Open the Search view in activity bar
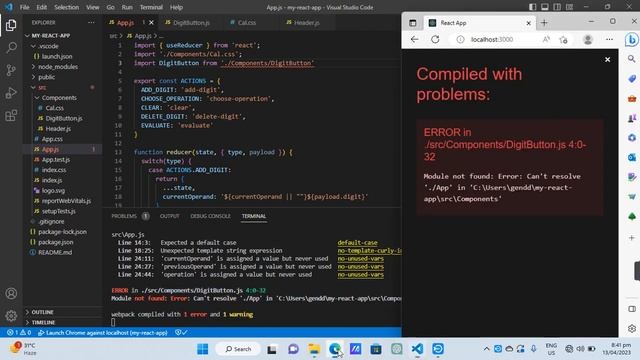The height and width of the screenshot is (360, 640). (x=11, y=47)
